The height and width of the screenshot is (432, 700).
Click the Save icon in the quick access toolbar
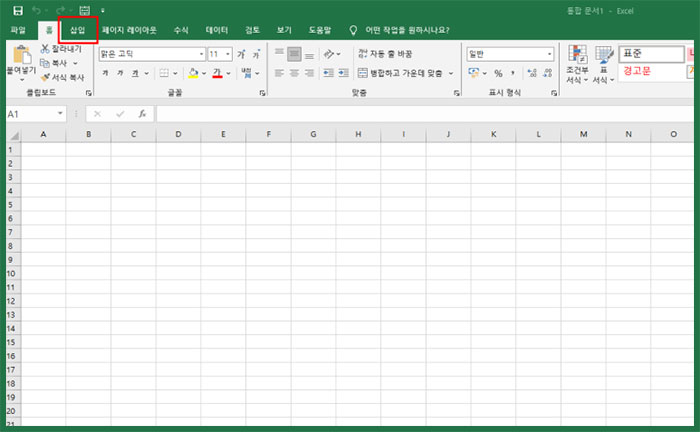tap(18, 10)
